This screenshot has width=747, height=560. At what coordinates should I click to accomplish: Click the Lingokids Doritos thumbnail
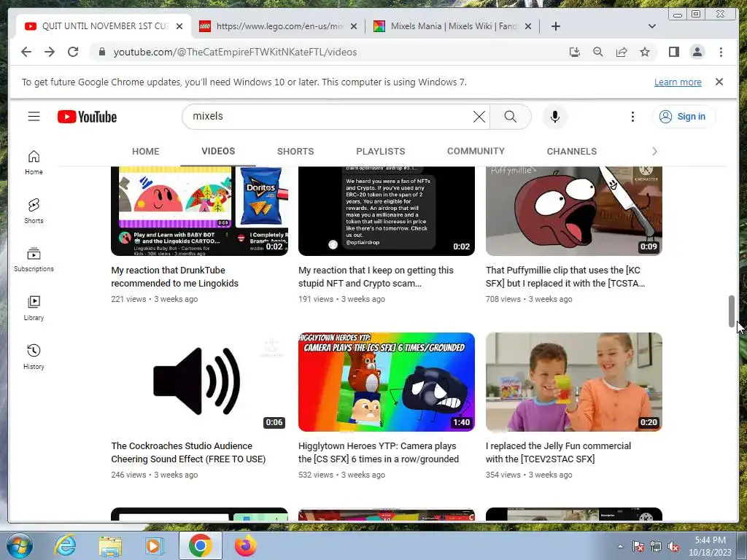(199, 211)
